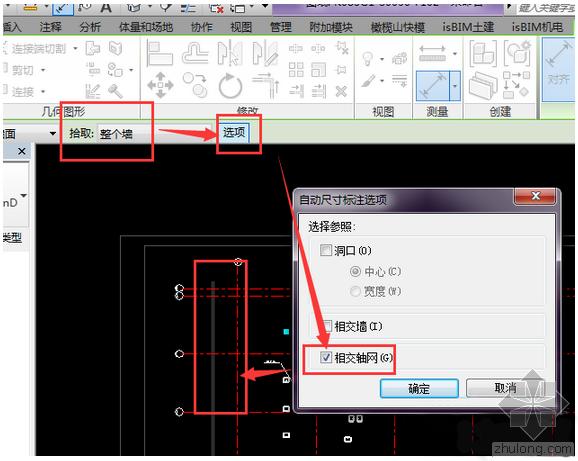Image resolution: width=578 pixels, height=461 pixels.
Task: Click the Measure Between Two References icon
Action: (432, 54)
